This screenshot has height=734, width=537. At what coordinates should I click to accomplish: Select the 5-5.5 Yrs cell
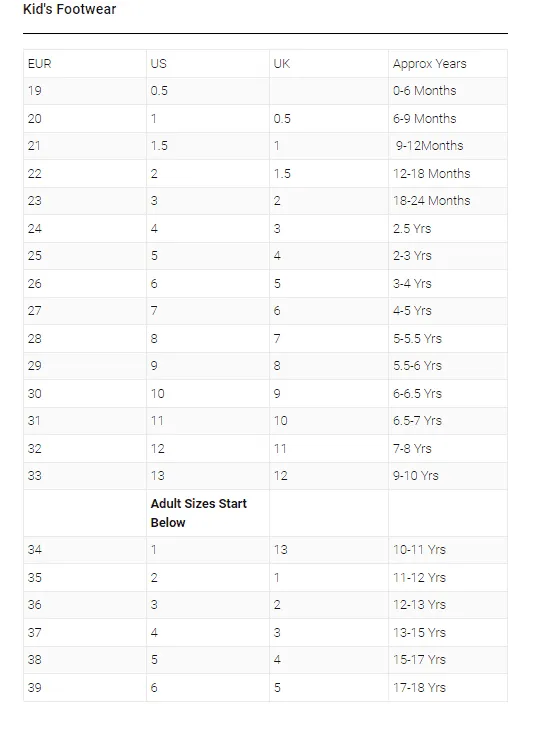click(x=448, y=338)
